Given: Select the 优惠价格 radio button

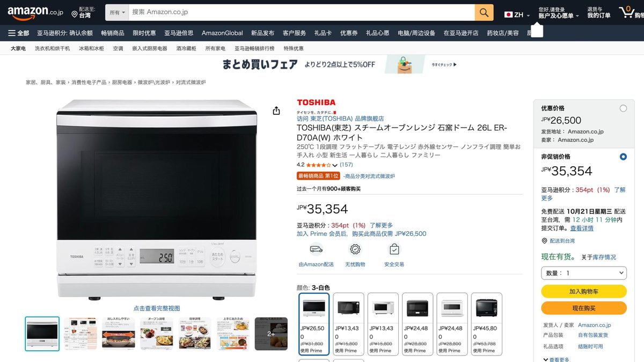Looking at the screenshot, I should [623, 108].
